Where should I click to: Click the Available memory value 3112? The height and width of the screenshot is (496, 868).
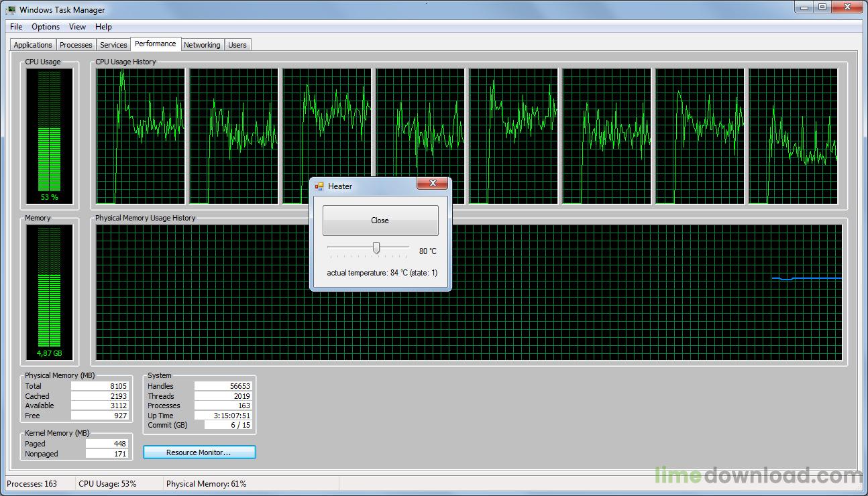[x=100, y=406]
